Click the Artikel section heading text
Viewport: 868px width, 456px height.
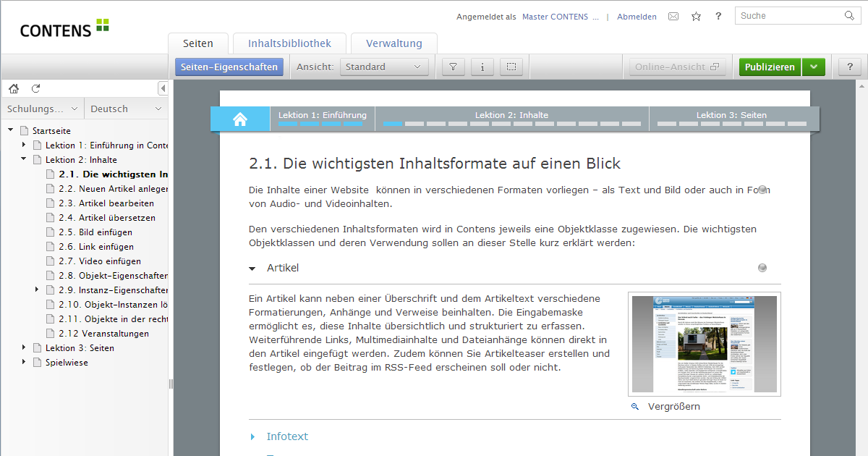pyautogui.click(x=283, y=268)
